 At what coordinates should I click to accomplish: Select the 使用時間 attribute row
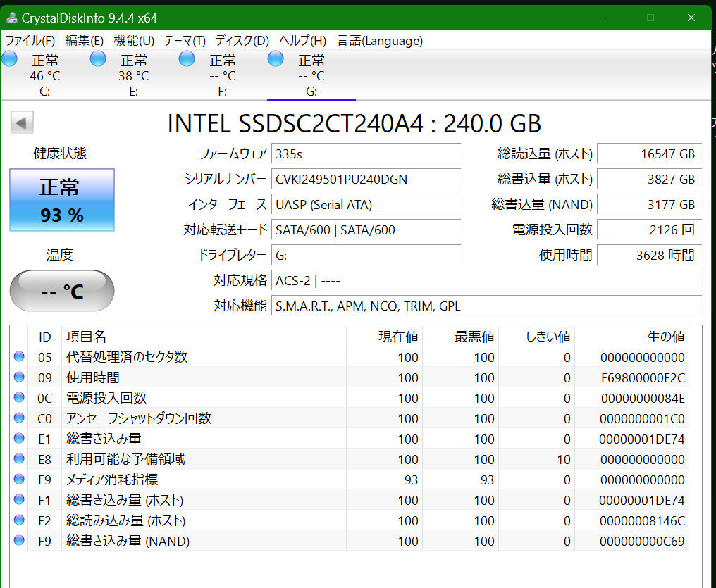(211, 377)
